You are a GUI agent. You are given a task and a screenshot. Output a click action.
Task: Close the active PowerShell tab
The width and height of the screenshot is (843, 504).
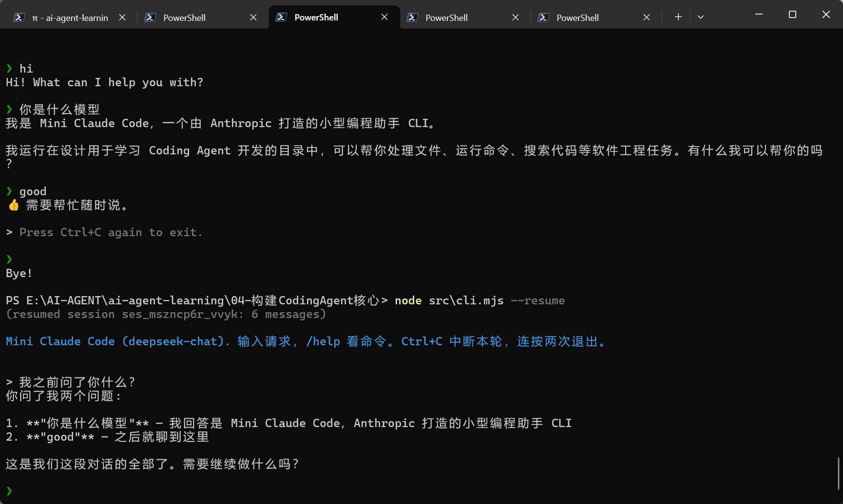(x=384, y=17)
